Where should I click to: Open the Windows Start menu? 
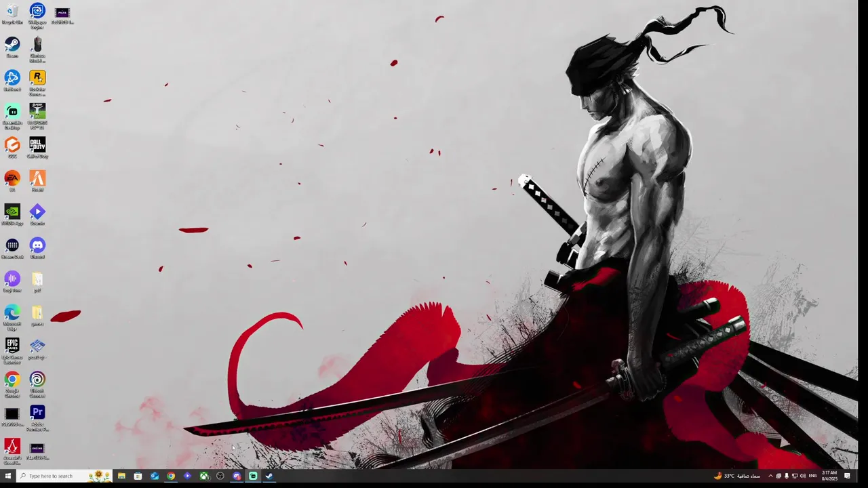[x=8, y=476]
